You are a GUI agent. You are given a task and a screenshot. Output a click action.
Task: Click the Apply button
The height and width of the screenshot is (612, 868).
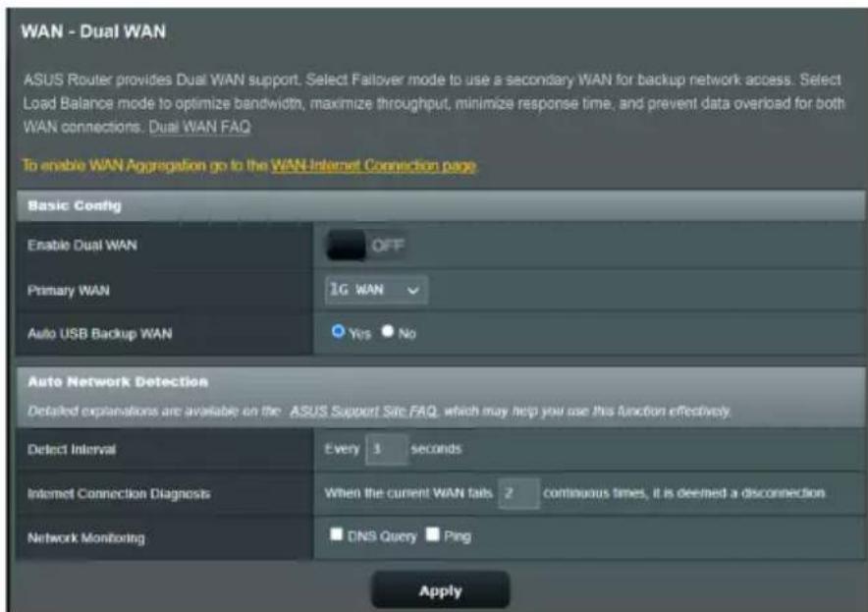pyautogui.click(x=441, y=590)
